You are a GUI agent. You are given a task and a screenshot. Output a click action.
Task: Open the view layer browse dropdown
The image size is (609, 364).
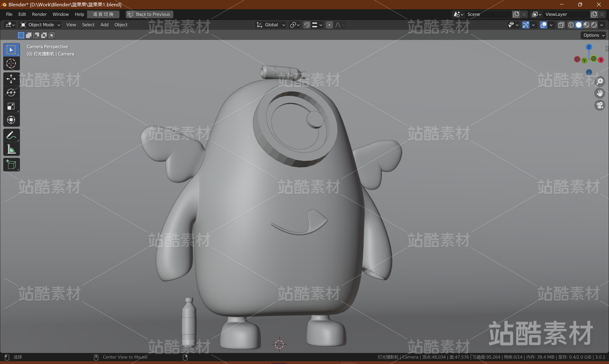(x=537, y=14)
